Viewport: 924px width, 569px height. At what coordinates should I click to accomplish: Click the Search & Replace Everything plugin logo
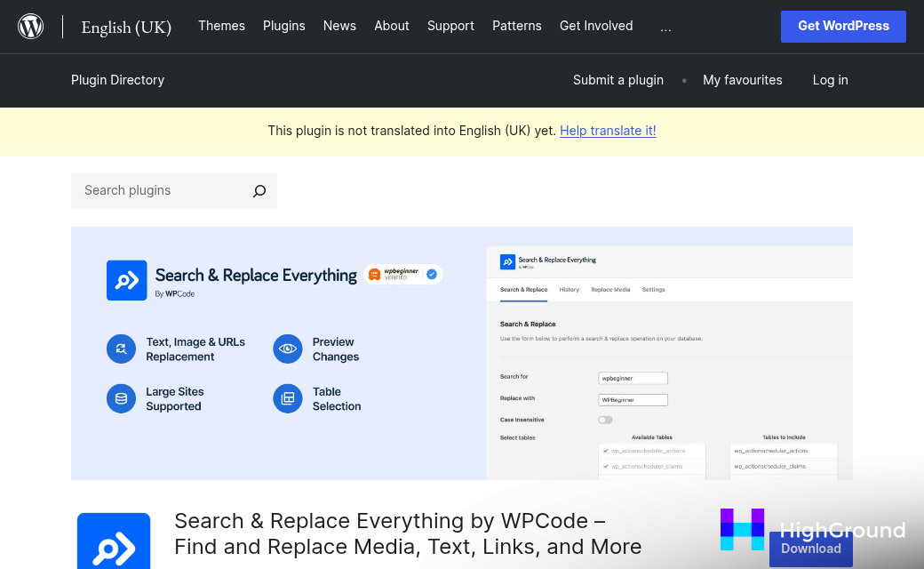coord(127,280)
